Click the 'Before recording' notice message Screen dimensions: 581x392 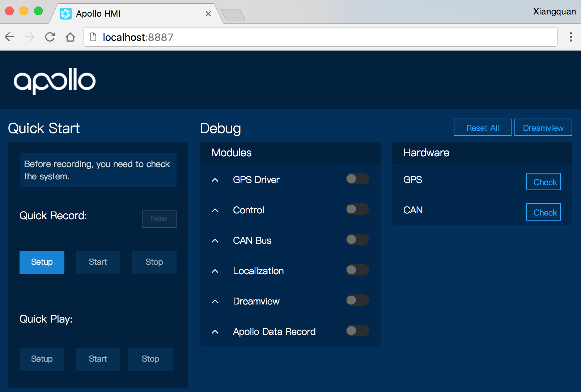pos(98,170)
